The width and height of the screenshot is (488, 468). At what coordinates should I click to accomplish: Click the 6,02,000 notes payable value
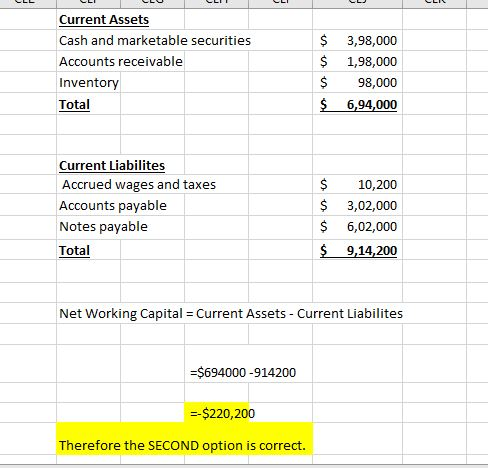coord(358,227)
